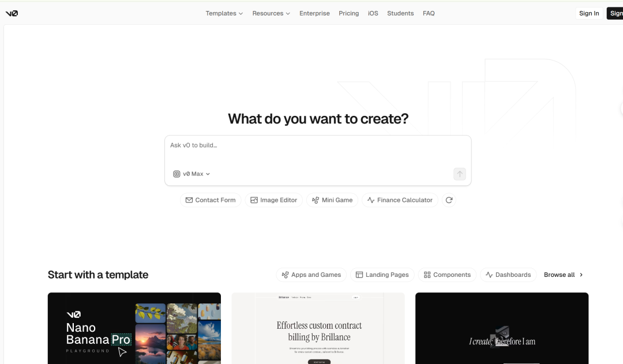Go to the Pricing page

(x=348, y=13)
